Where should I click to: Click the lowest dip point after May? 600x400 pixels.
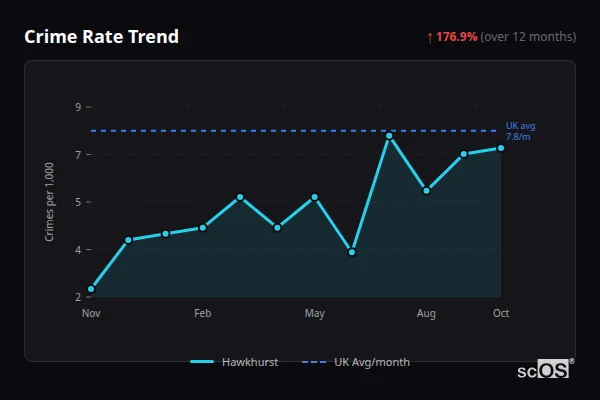tap(352, 252)
